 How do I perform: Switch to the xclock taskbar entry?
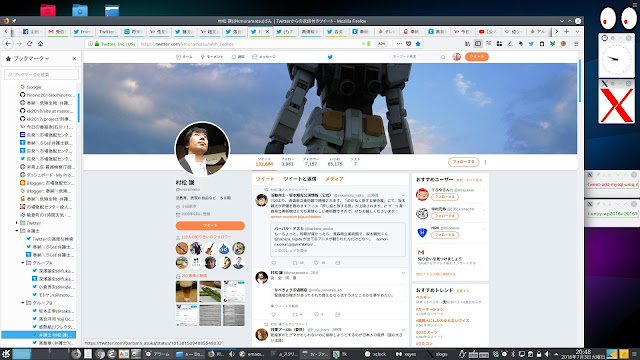pyautogui.click(x=376, y=354)
